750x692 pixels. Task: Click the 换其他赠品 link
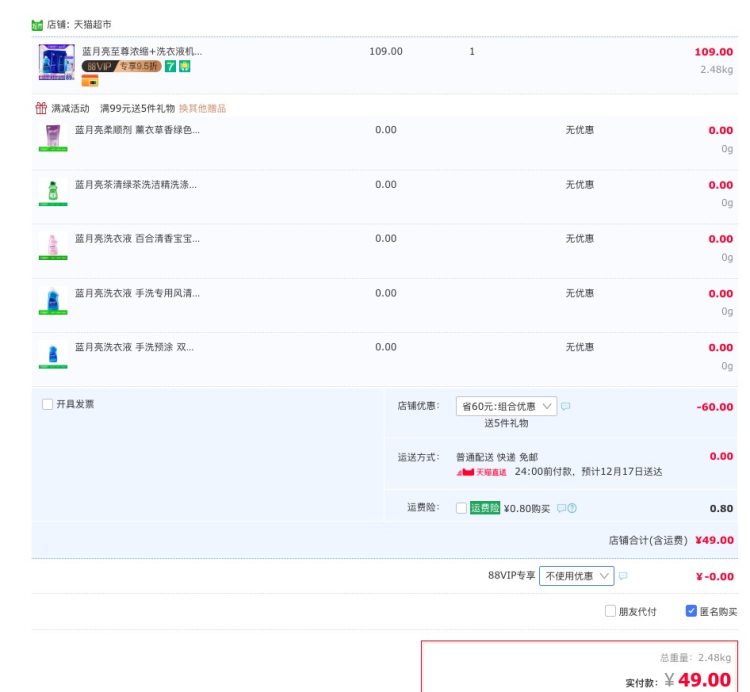pos(202,109)
